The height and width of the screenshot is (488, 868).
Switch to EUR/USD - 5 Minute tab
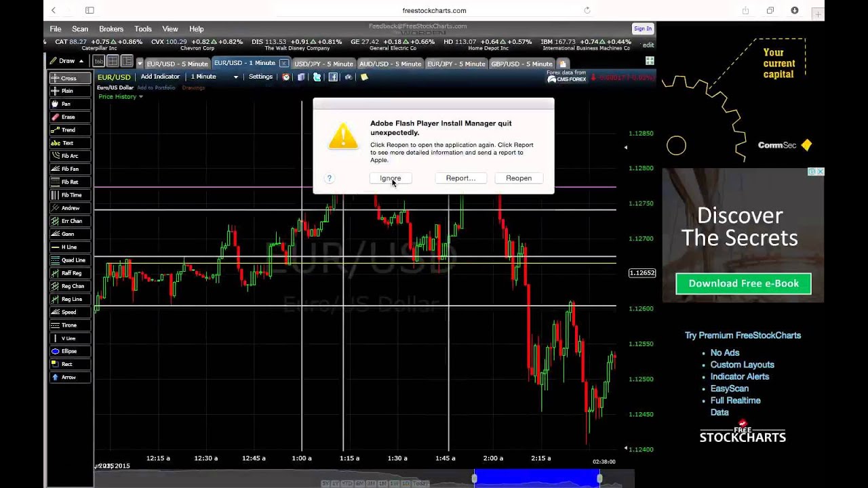pyautogui.click(x=177, y=64)
